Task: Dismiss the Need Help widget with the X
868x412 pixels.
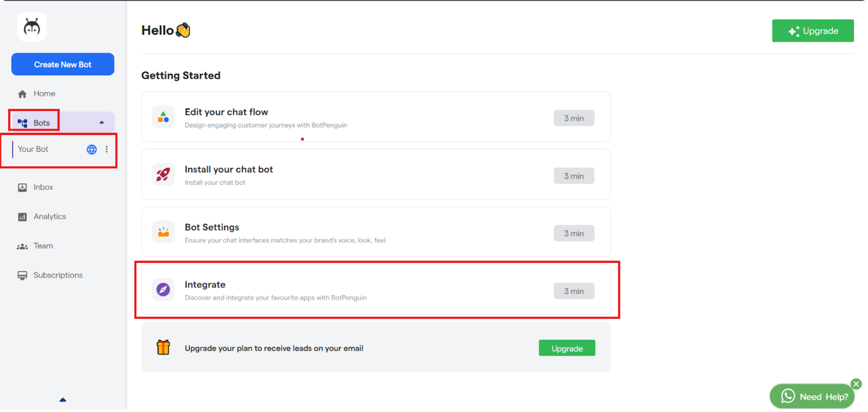Action: click(x=856, y=384)
